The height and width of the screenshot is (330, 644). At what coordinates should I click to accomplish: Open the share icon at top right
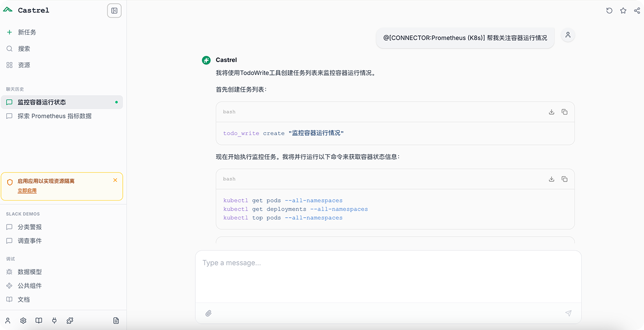tap(637, 11)
